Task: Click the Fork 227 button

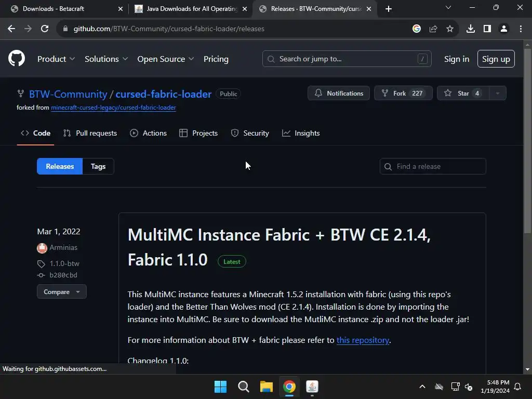Action: [403, 93]
